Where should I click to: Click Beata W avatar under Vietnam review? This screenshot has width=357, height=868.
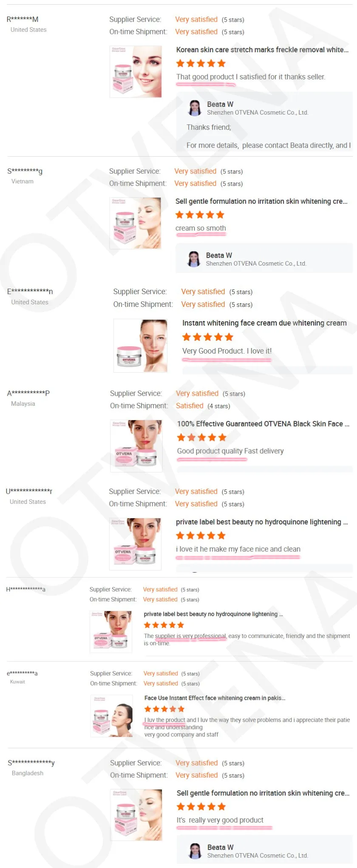click(x=194, y=259)
